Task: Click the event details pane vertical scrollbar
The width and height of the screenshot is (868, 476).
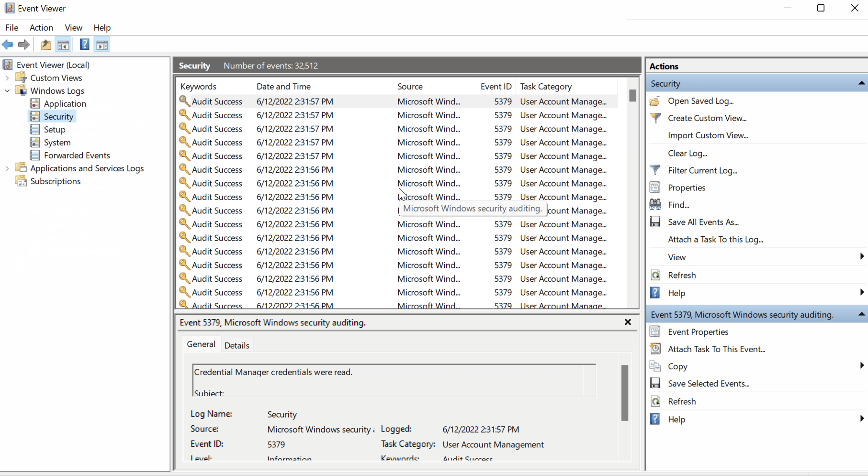Action: [x=624, y=393]
